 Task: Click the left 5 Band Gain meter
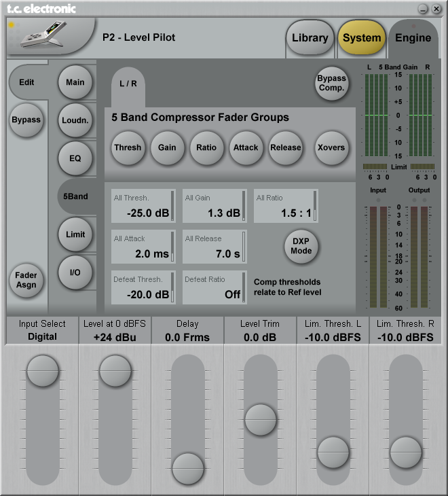coord(376,115)
